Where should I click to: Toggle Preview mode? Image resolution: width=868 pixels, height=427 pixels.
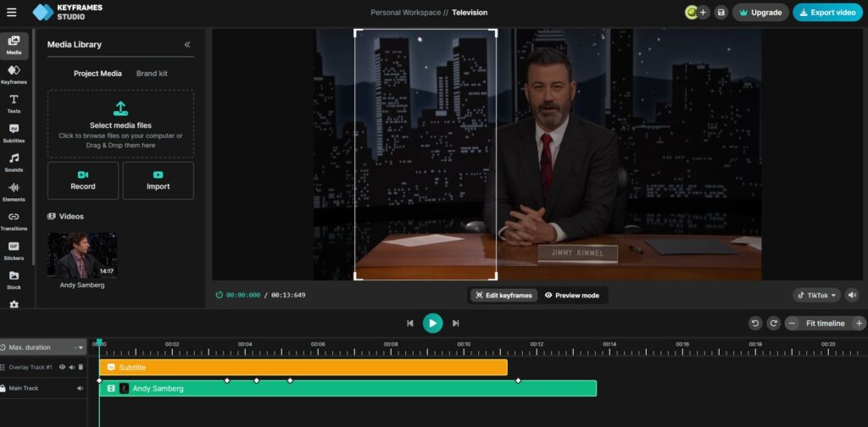(572, 296)
